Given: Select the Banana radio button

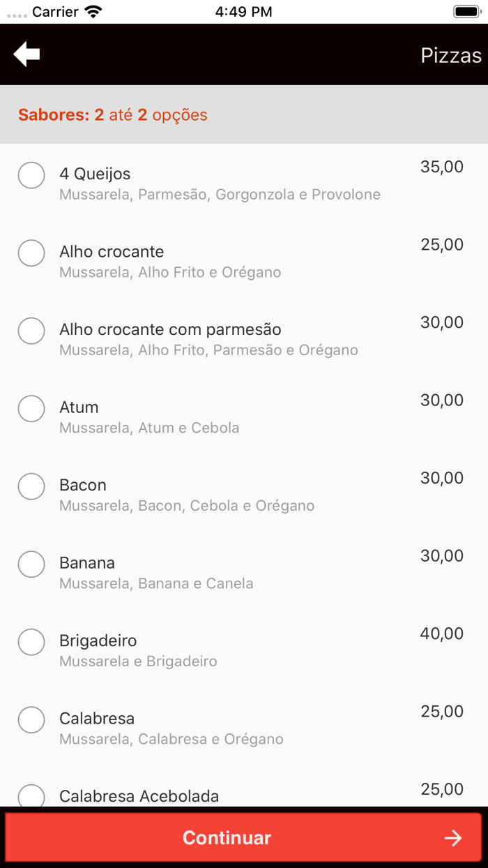Looking at the screenshot, I should [31, 564].
